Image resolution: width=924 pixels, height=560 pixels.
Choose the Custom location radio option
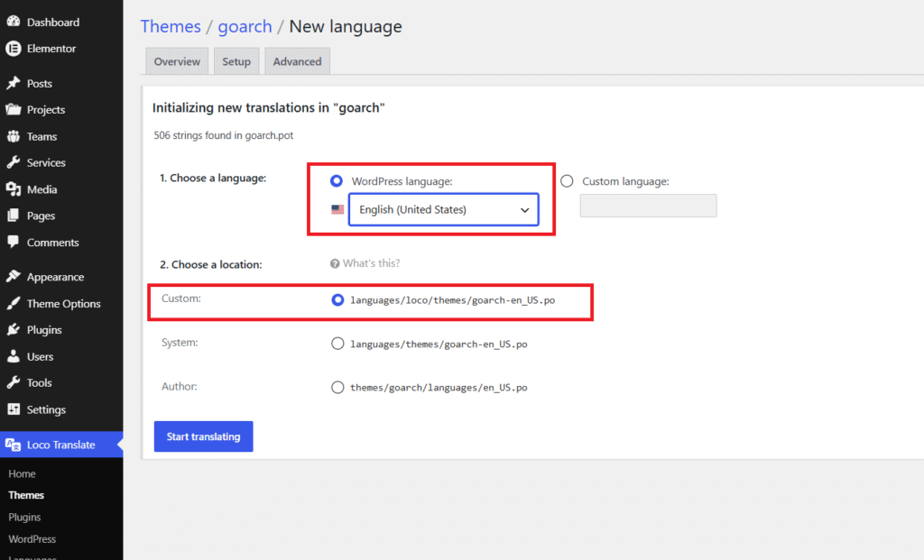pyautogui.click(x=337, y=300)
